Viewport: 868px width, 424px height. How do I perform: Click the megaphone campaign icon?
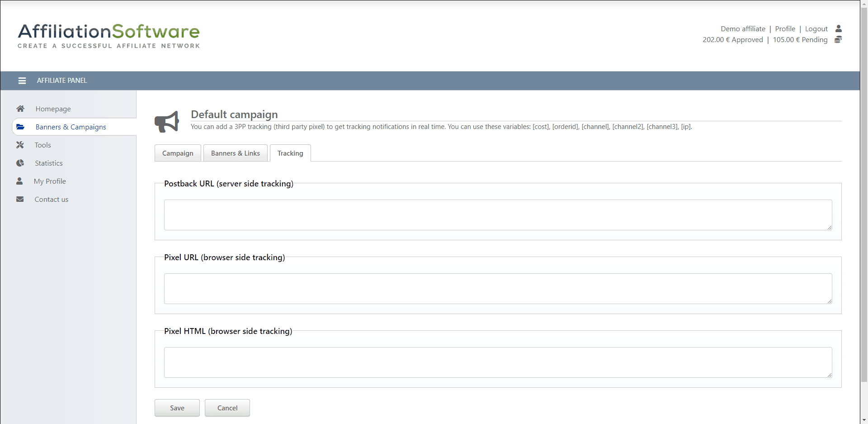tap(167, 122)
